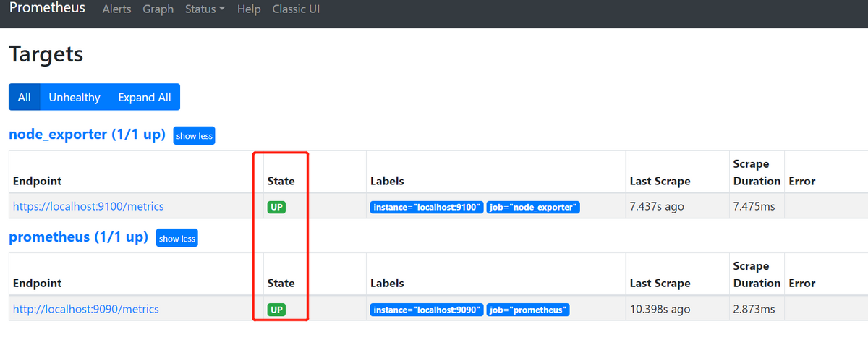Collapse node_exporter with show less
Screen dimensions: 868x340
pos(194,136)
